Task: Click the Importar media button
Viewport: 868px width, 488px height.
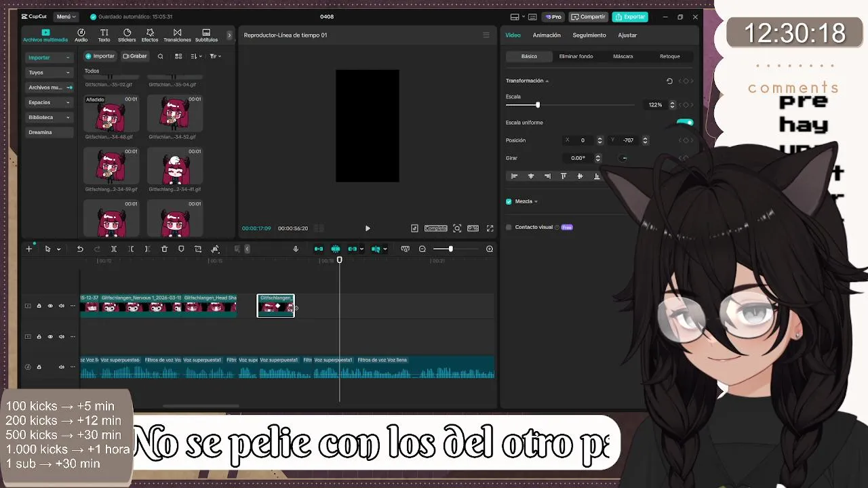Action: (100, 56)
